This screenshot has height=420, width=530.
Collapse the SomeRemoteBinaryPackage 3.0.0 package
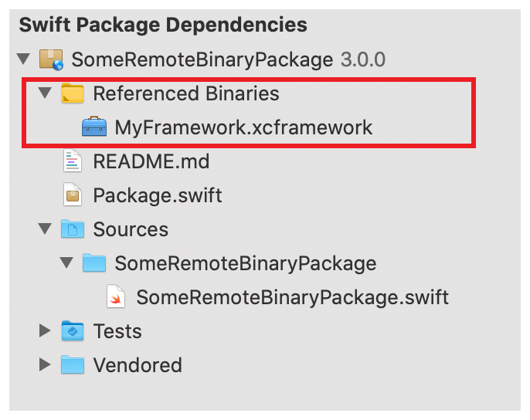[x=24, y=60]
